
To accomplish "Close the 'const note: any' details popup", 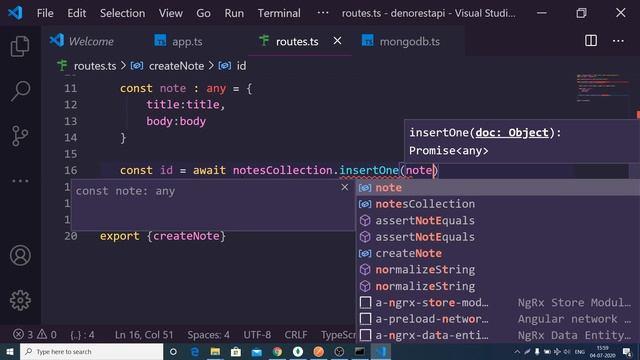I will point(345,187).
